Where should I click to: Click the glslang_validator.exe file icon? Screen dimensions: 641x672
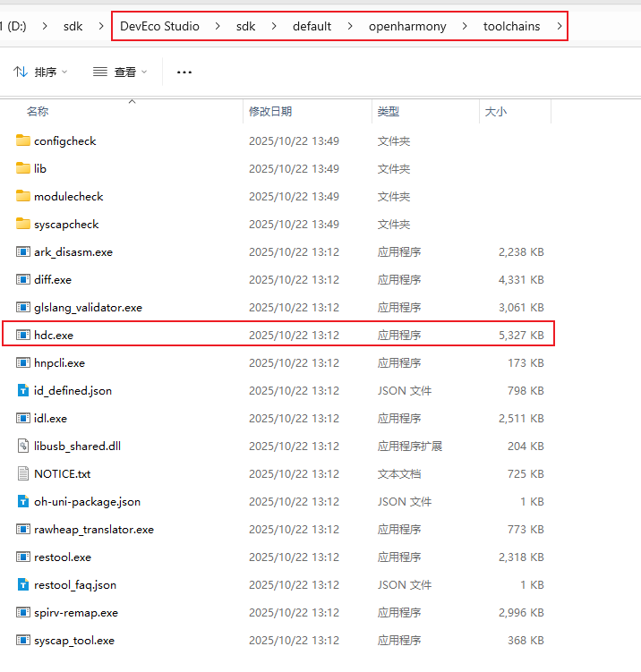coord(23,307)
